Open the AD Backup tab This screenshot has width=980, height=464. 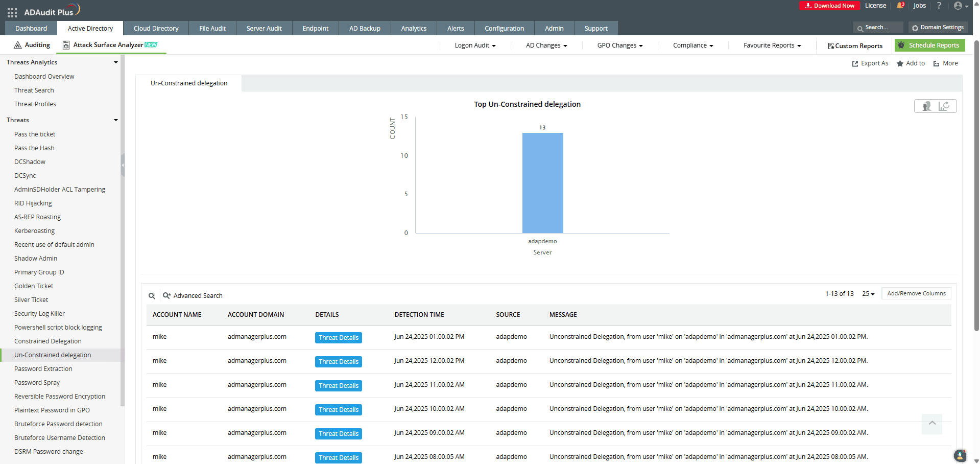coord(365,28)
